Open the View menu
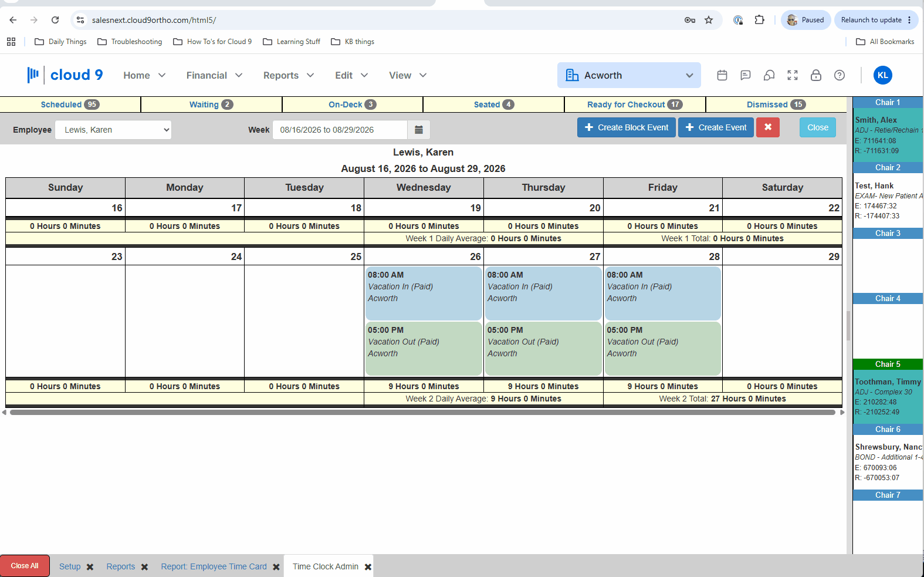Screen dimensions: 924x577 point(408,75)
